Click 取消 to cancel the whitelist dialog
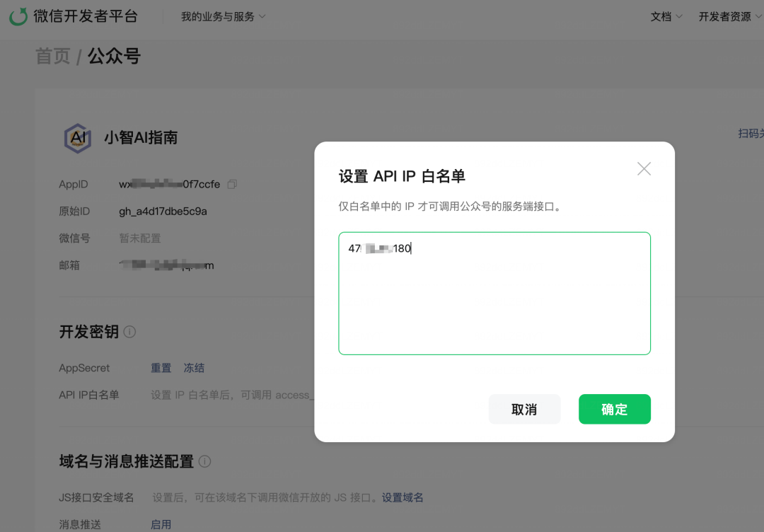The image size is (764, 532). pyautogui.click(x=524, y=409)
